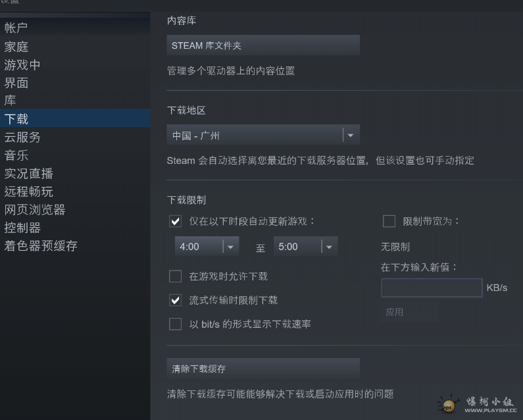This screenshot has width=523, height=420.
Task: Go to 游戏中 settings
Action: [x=22, y=65]
